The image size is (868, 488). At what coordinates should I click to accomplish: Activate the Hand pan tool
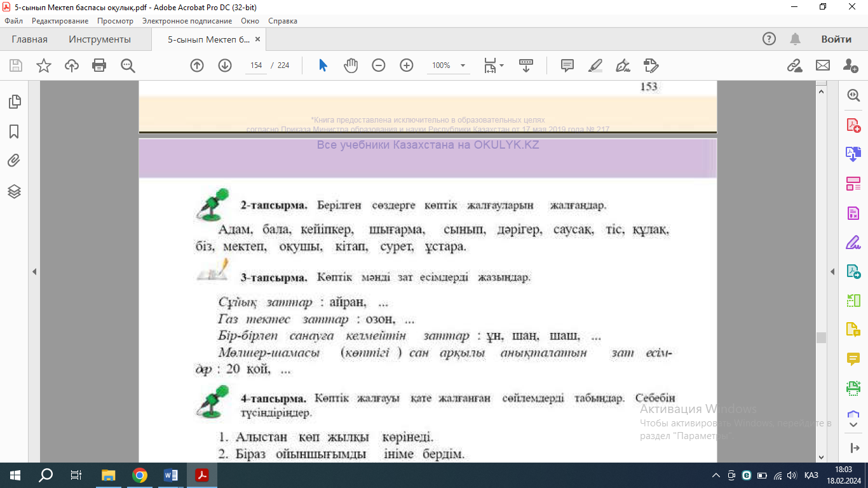click(351, 65)
